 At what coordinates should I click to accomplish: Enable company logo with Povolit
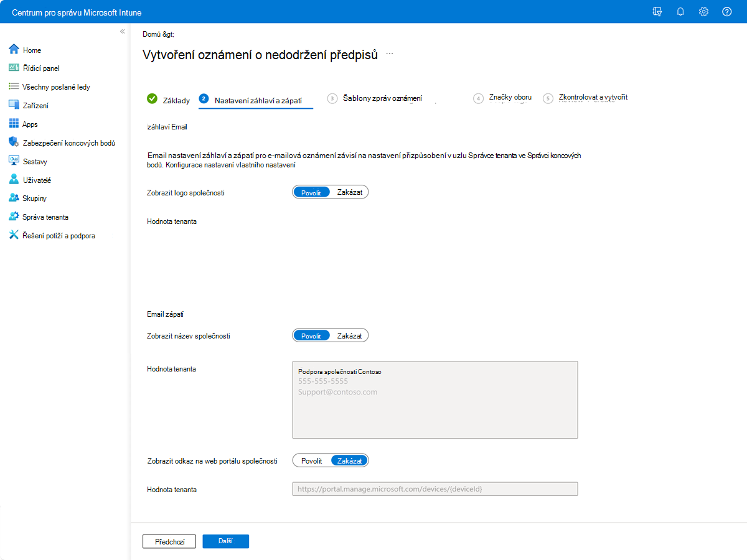pos(311,193)
